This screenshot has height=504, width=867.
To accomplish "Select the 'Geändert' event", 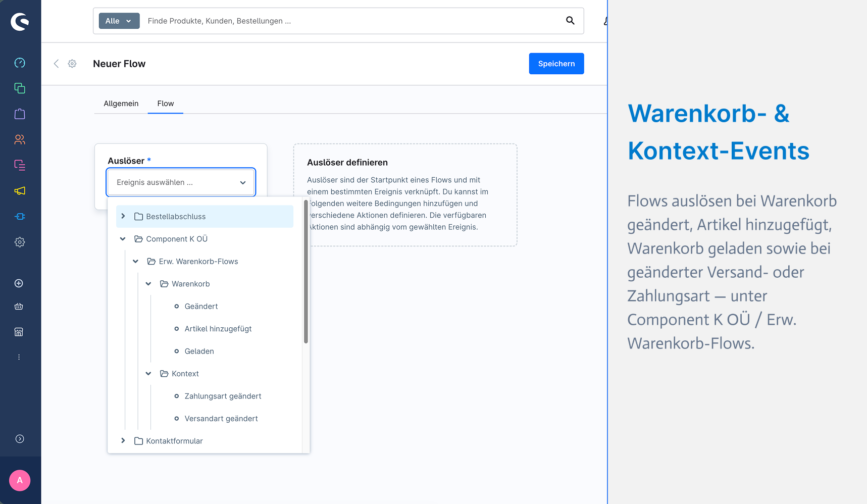I will click(x=201, y=307).
